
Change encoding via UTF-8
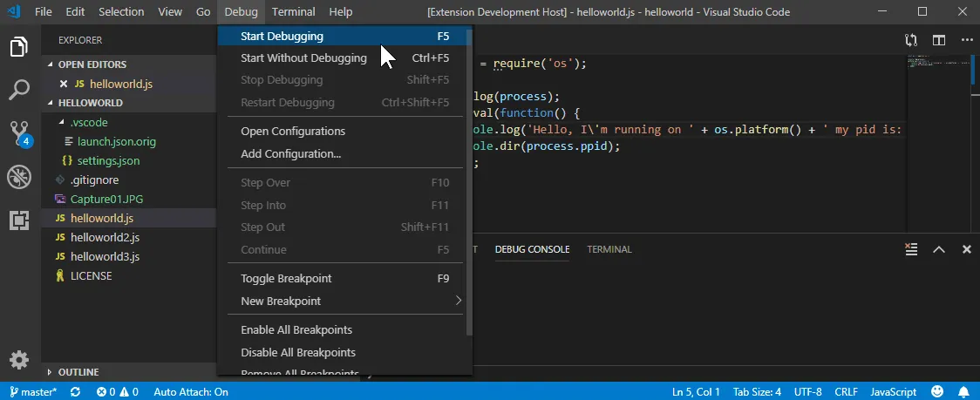point(807,392)
